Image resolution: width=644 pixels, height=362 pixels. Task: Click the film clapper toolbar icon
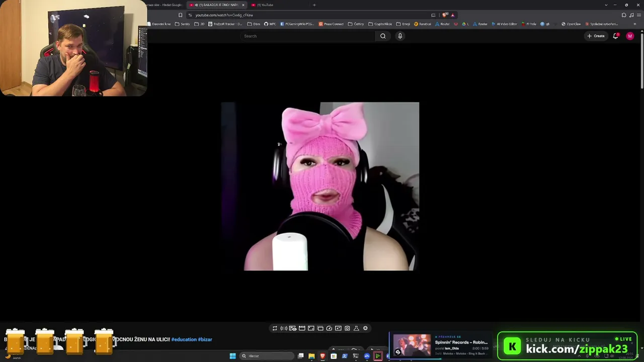(x=302, y=328)
